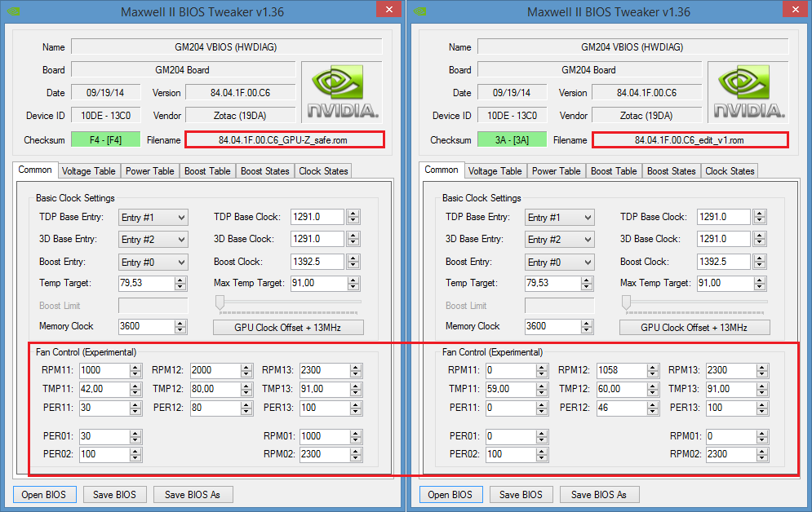812x512 pixels.
Task: Click GPU Clock Offset button in left window
Action: point(288,328)
